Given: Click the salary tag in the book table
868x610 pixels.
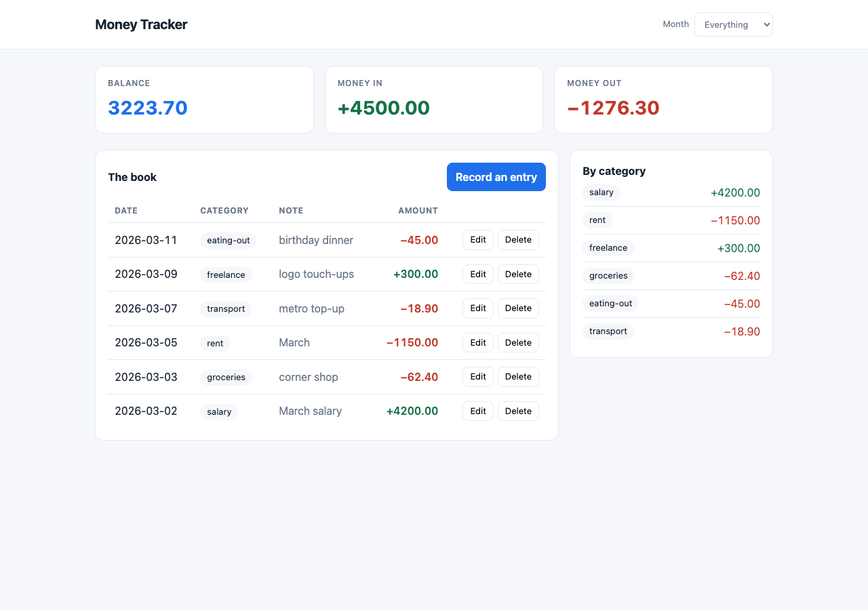Looking at the screenshot, I should [219, 411].
